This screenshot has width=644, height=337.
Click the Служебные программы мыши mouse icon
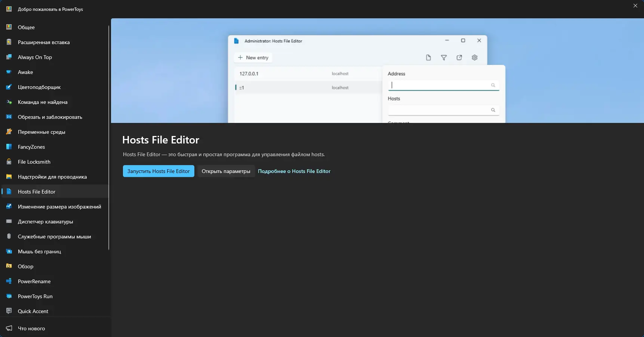(x=9, y=236)
